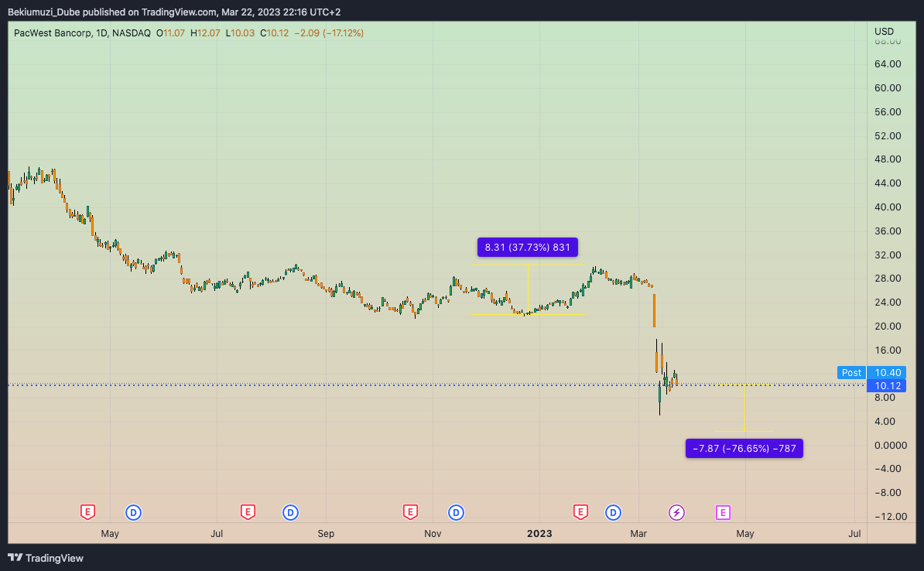The width and height of the screenshot is (924, 571).
Task: Click the 44.00 price axis label
Action: pyautogui.click(x=888, y=183)
